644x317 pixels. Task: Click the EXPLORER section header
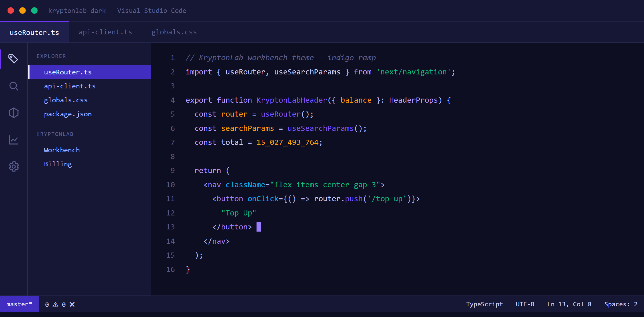51,56
